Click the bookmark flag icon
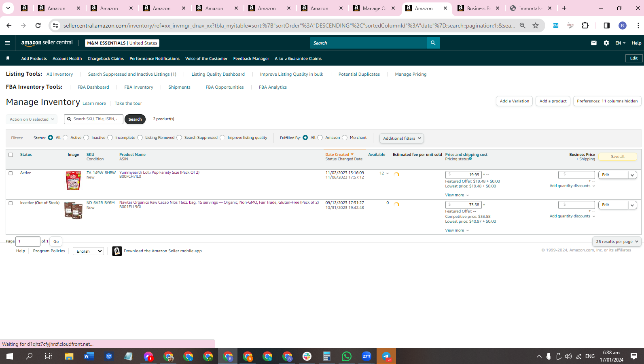The height and width of the screenshot is (364, 644). (x=8, y=58)
